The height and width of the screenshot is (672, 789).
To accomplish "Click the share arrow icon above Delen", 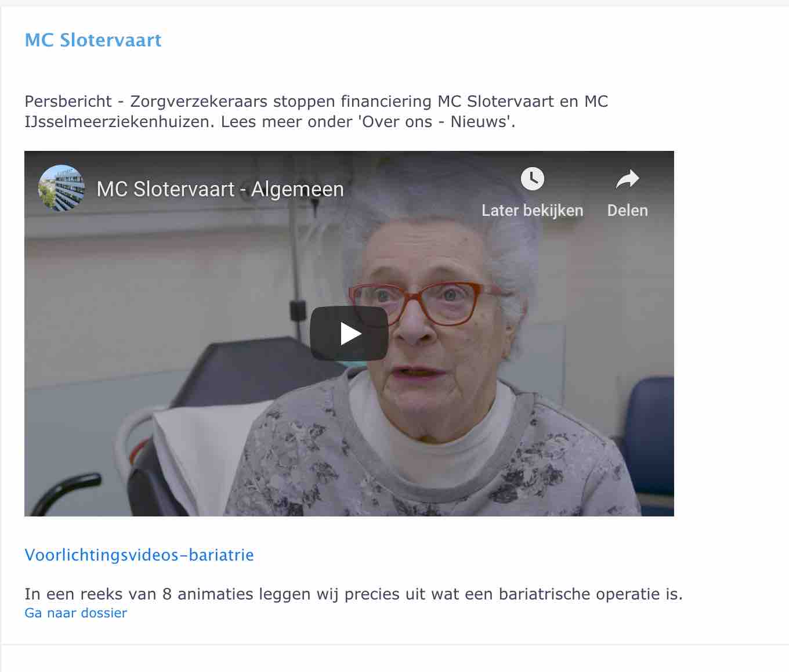I will pyautogui.click(x=627, y=179).
